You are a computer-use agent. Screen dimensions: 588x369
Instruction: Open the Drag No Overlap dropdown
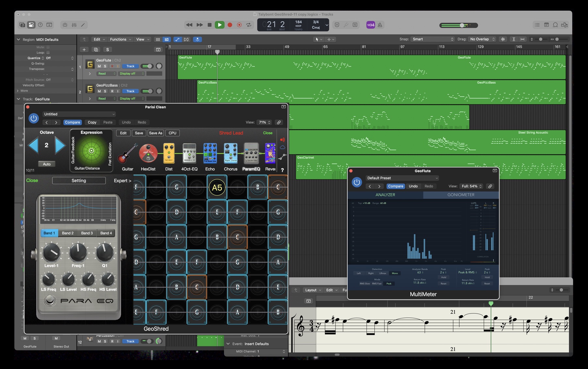482,39
